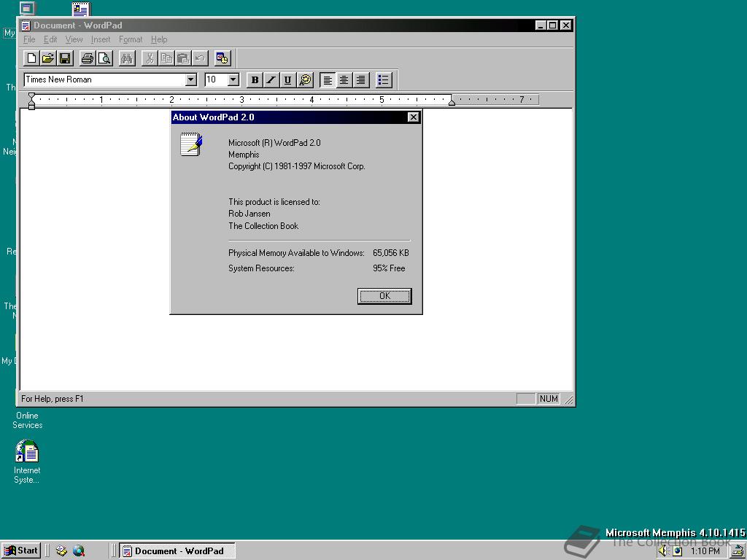Click the left indent marker on ruler
747x560 pixels.
tap(31, 101)
